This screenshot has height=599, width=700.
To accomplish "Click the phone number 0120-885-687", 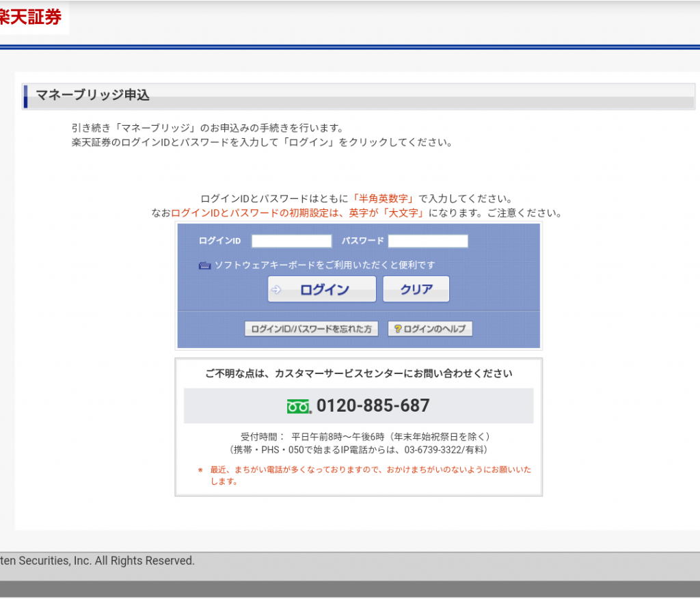I will tap(373, 405).
